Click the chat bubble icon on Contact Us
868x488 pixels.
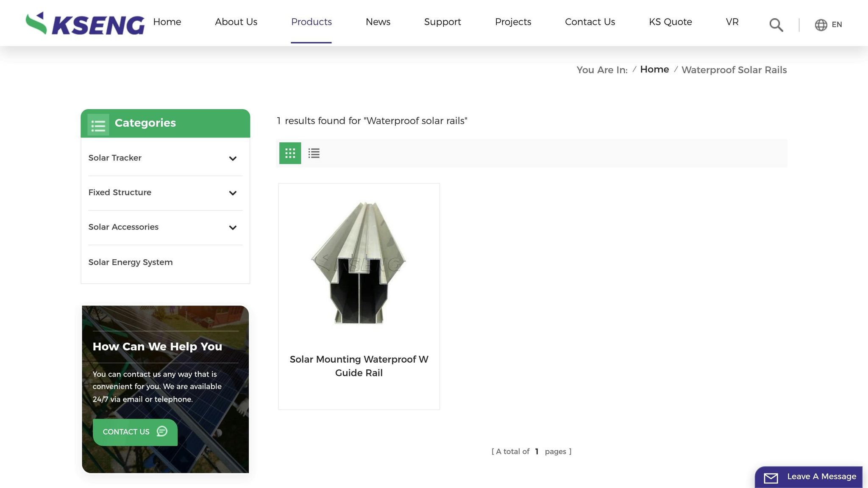[x=162, y=431]
